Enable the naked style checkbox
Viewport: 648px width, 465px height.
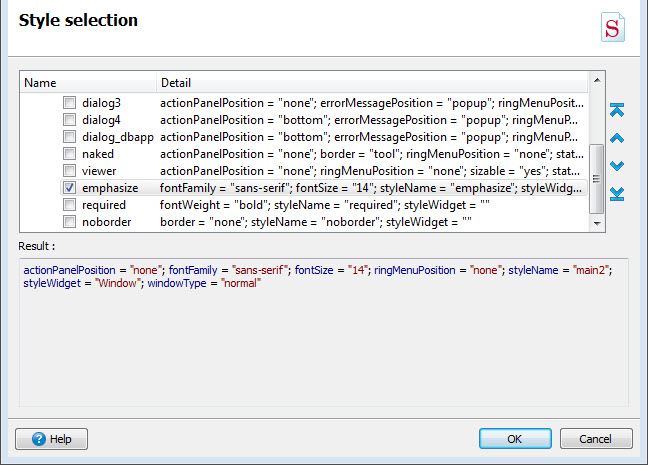pyautogui.click(x=70, y=154)
